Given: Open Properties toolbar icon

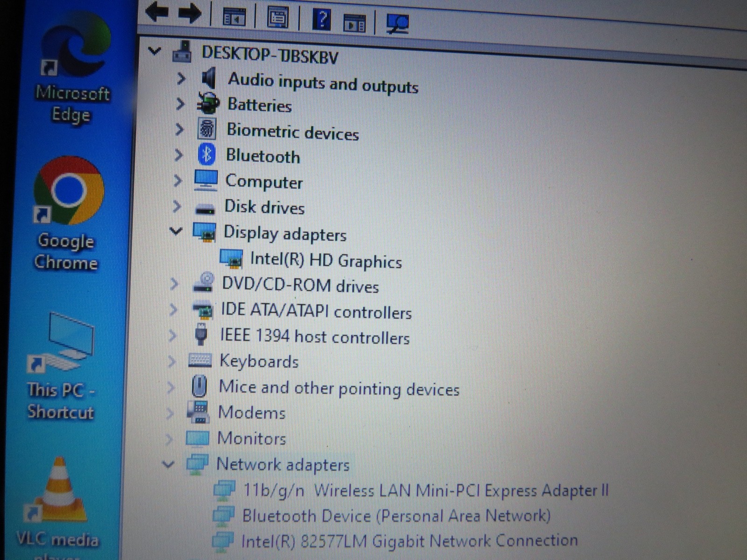Looking at the screenshot, I should (277, 18).
